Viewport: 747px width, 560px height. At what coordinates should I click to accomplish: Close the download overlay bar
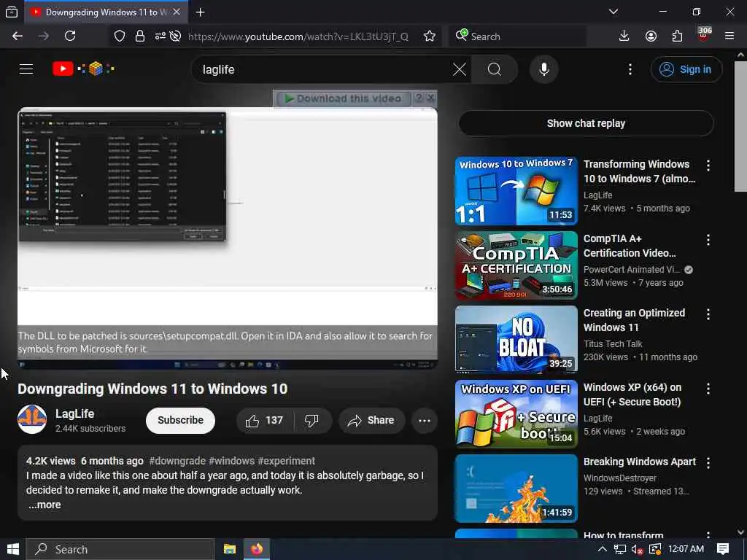[x=430, y=98]
